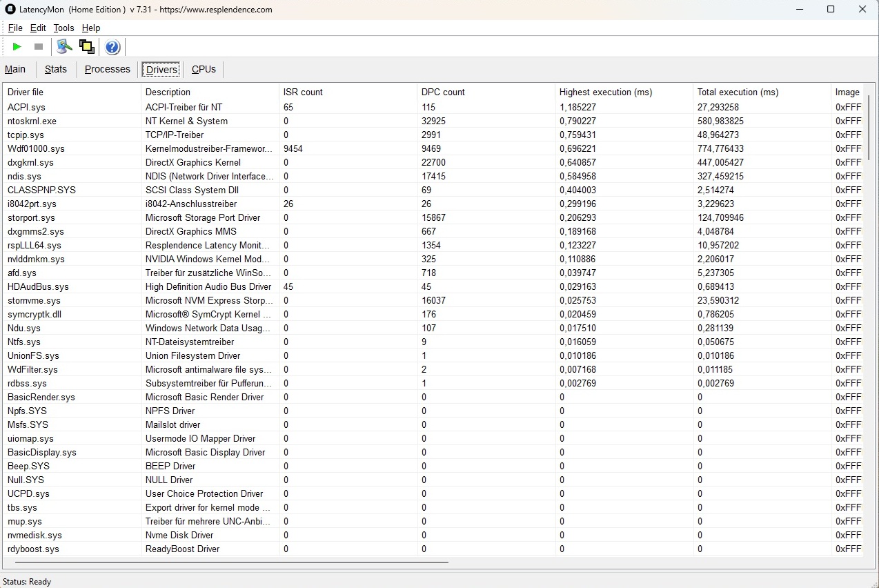The width and height of the screenshot is (879, 588).
Task: Click the computer with pencil toolbar icon
Action: 64,47
